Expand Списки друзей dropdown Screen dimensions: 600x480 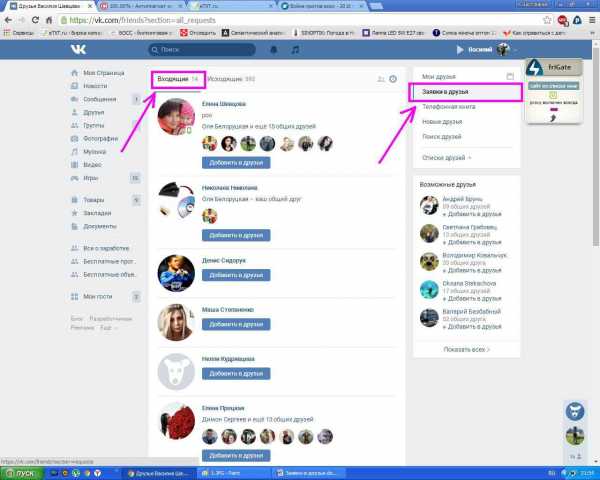[x=447, y=158]
